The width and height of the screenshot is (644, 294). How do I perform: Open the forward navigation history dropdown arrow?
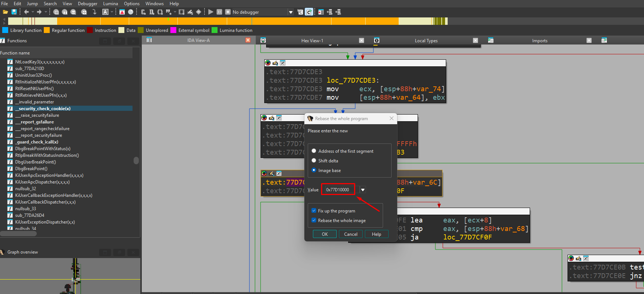(x=46, y=12)
